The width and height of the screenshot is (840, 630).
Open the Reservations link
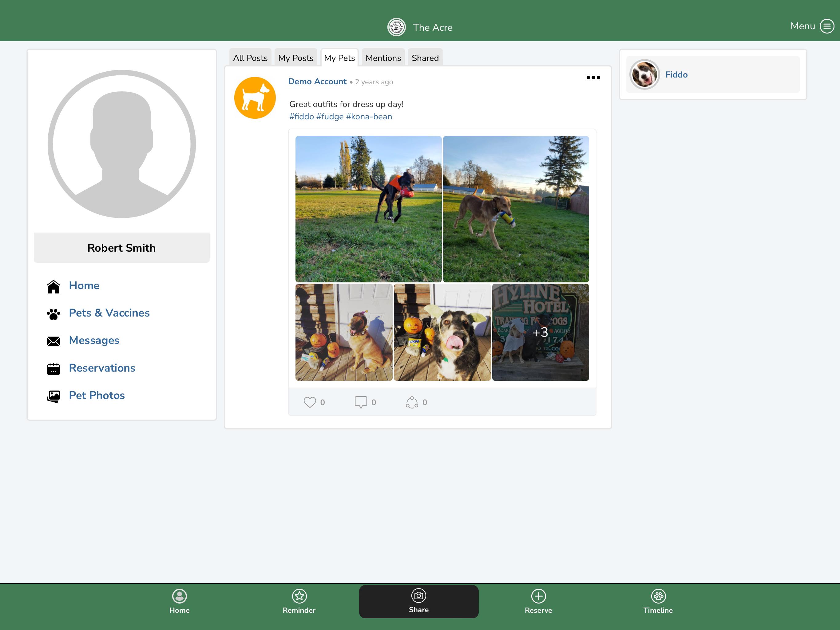pyautogui.click(x=102, y=368)
